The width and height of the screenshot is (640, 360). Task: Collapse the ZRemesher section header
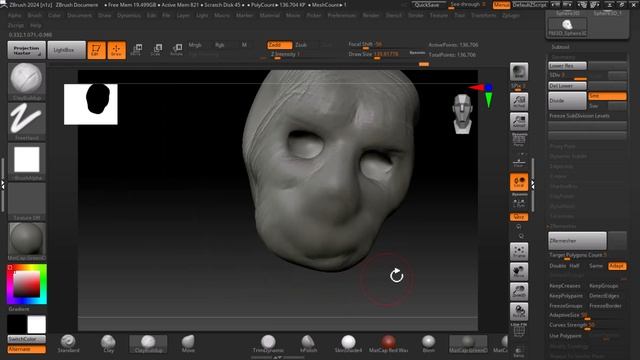point(562,226)
